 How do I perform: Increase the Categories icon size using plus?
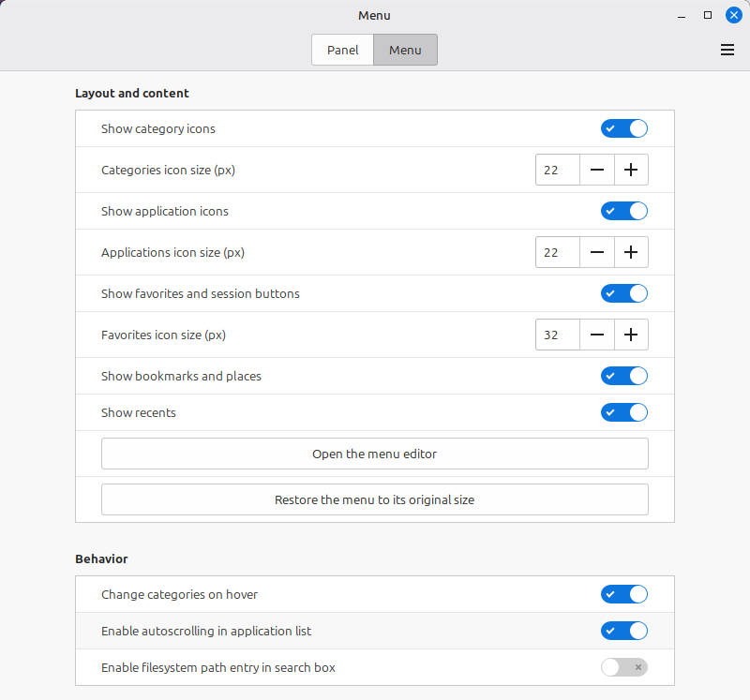pyautogui.click(x=631, y=170)
